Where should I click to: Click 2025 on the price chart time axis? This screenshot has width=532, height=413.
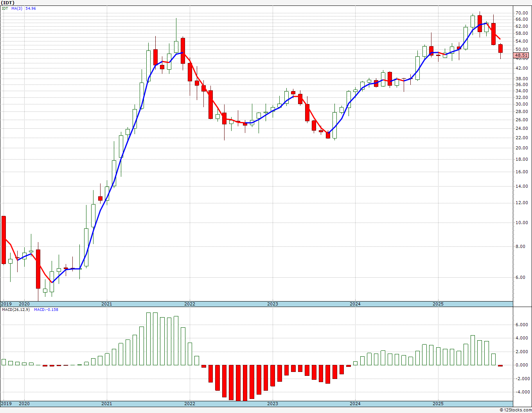tap(438, 304)
